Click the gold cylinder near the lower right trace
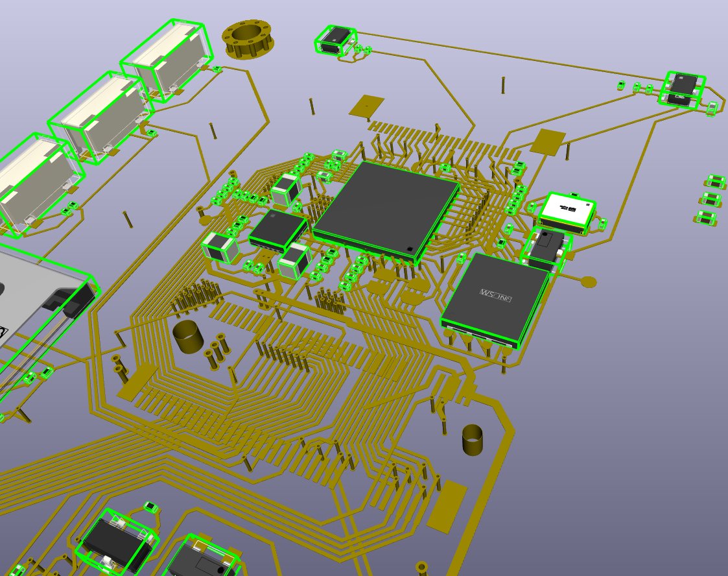Screen dimensions: 728x576 pyautogui.click(x=473, y=439)
